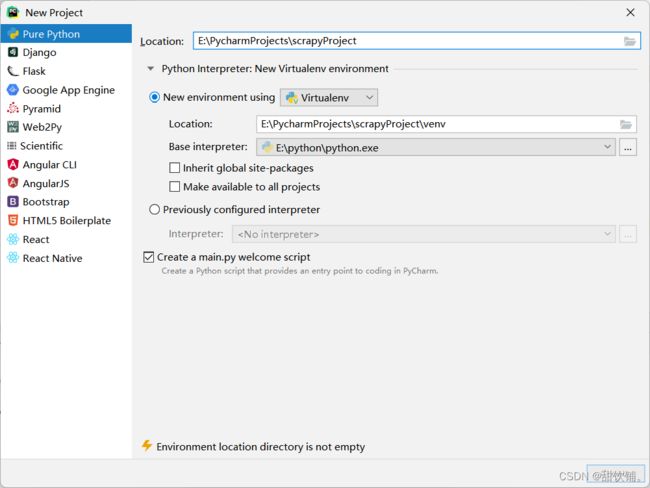Click the HTML5 Boilerplate icon
The image size is (650, 488).
(13, 220)
